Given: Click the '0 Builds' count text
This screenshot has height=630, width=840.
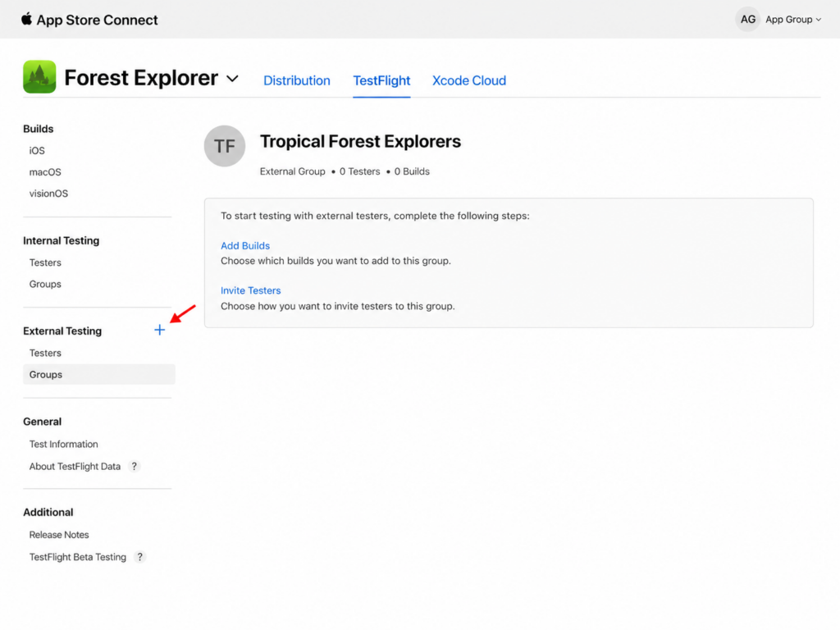Looking at the screenshot, I should (x=412, y=171).
